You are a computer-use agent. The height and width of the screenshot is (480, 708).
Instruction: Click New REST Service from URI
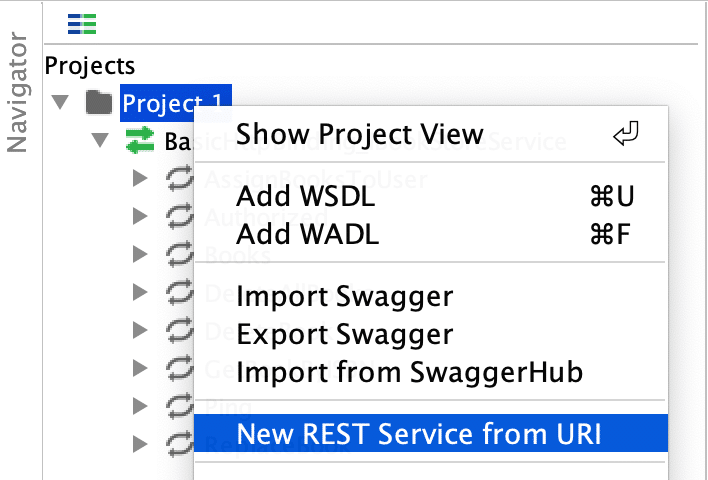point(420,434)
